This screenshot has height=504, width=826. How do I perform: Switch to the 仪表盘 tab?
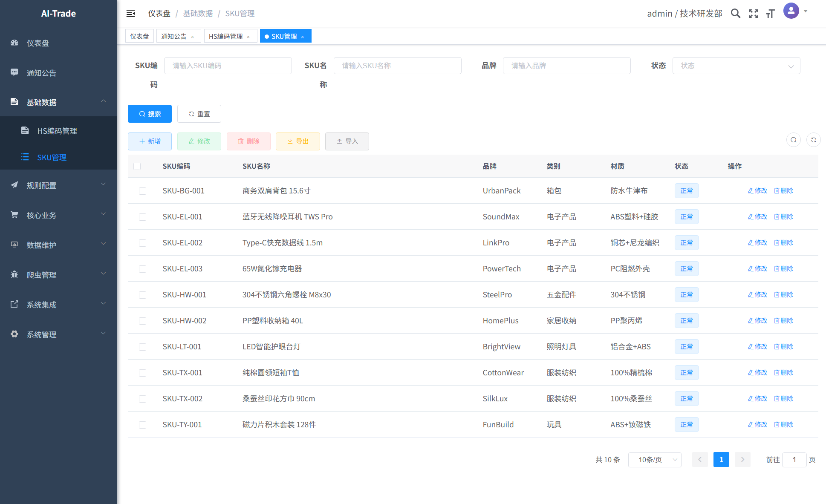coord(139,36)
